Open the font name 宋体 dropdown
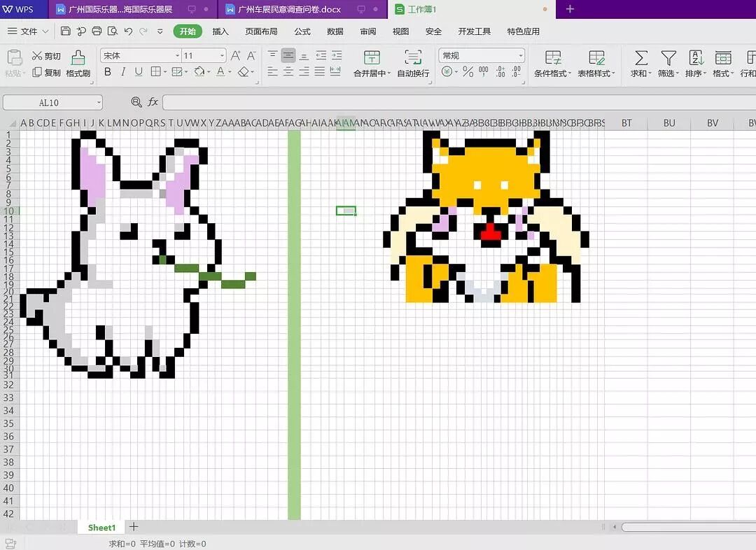 (x=177, y=55)
